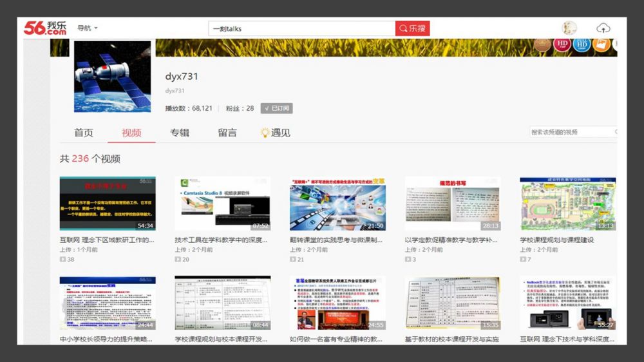Click the red HD badge icon
Image resolution: width=644 pixels, height=362 pixels.
562,44
